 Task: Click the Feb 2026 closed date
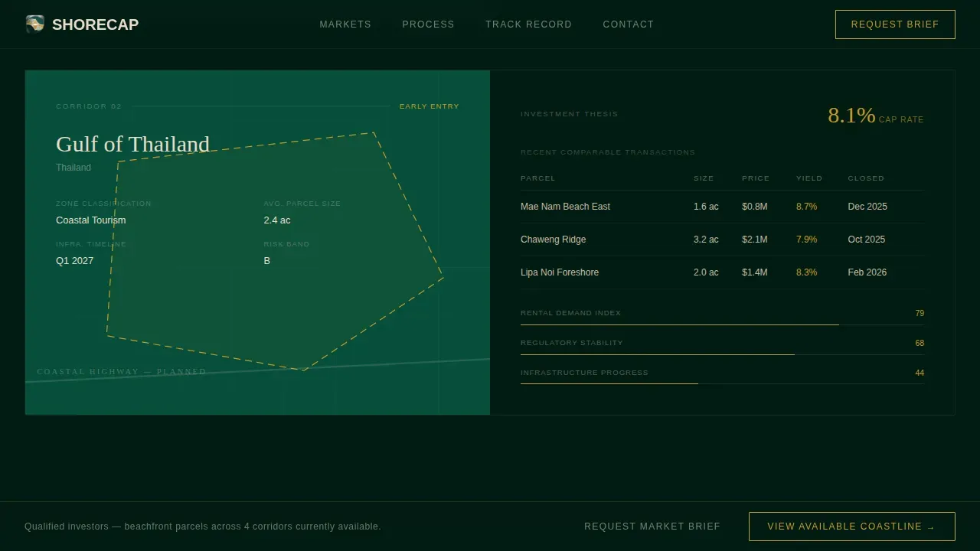[x=867, y=272]
